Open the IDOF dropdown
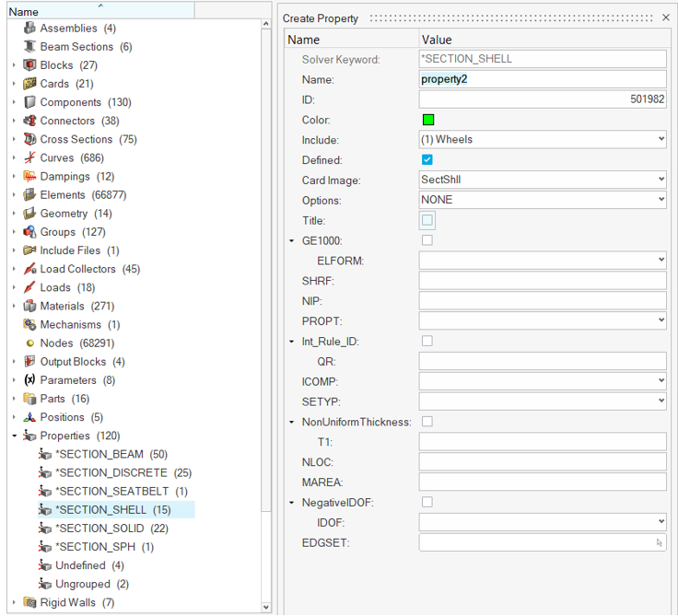 543,522
